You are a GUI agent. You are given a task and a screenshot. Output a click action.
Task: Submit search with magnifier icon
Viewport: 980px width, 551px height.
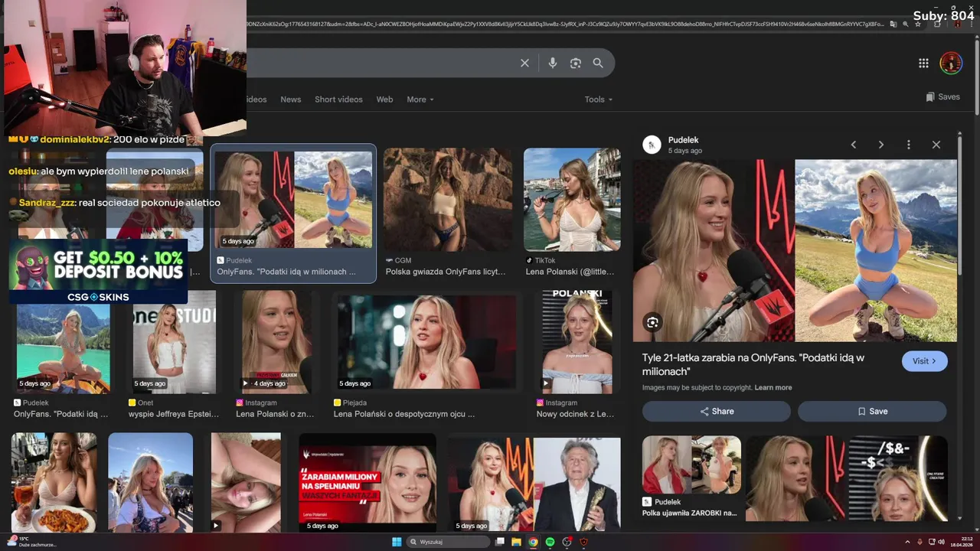point(598,63)
